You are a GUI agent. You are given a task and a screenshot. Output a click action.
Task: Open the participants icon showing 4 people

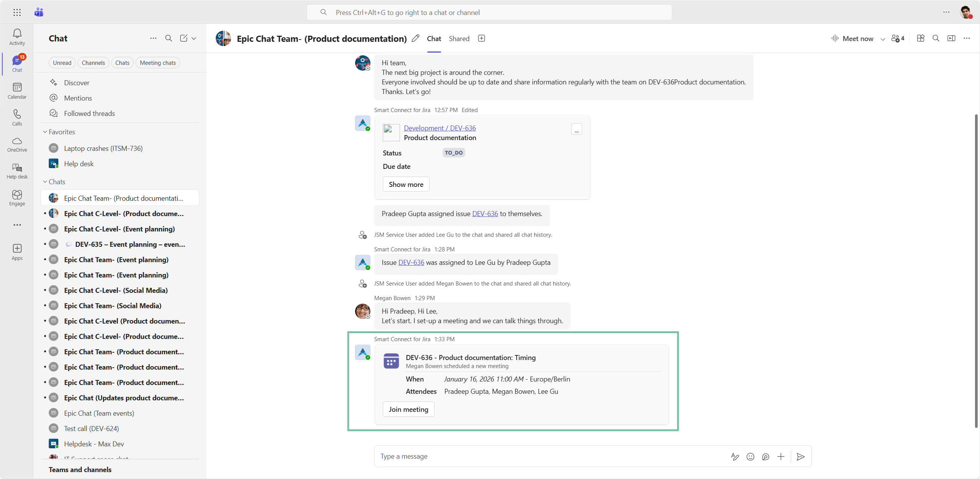[x=897, y=38]
